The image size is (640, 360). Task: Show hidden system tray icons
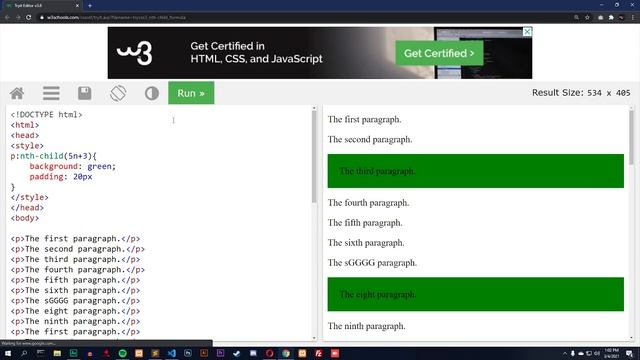[x=565, y=353]
